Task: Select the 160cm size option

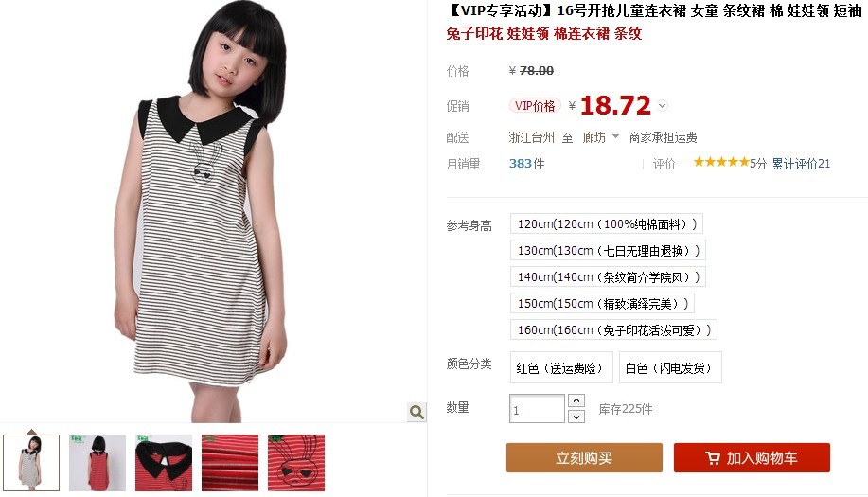Action: coord(613,330)
